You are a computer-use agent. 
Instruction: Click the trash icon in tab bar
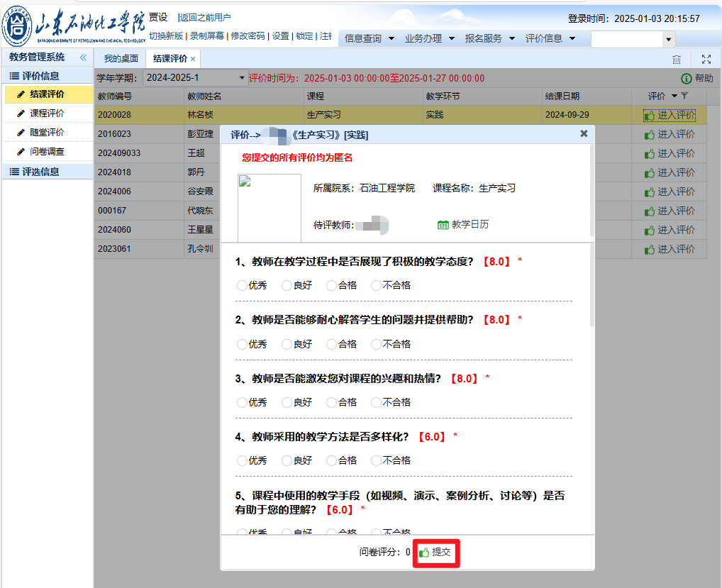point(677,60)
